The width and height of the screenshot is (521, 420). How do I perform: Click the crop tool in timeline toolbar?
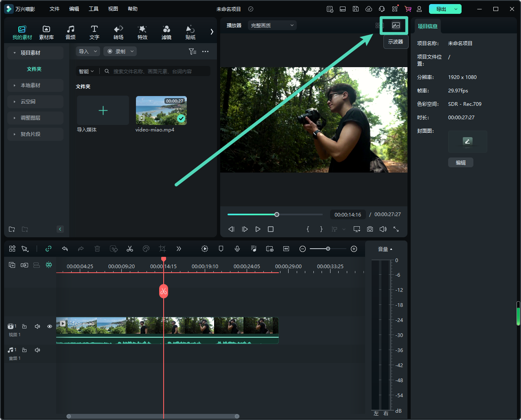162,249
